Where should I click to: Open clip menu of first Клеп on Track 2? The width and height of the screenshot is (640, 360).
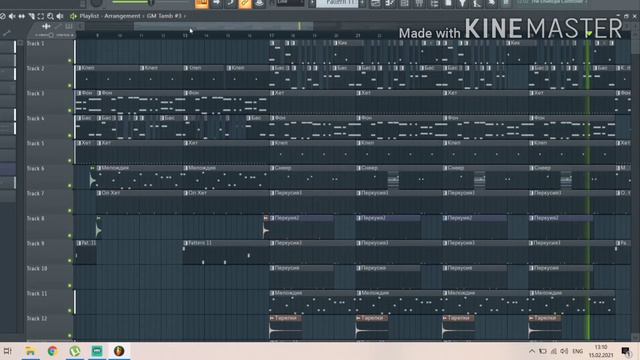[79, 68]
